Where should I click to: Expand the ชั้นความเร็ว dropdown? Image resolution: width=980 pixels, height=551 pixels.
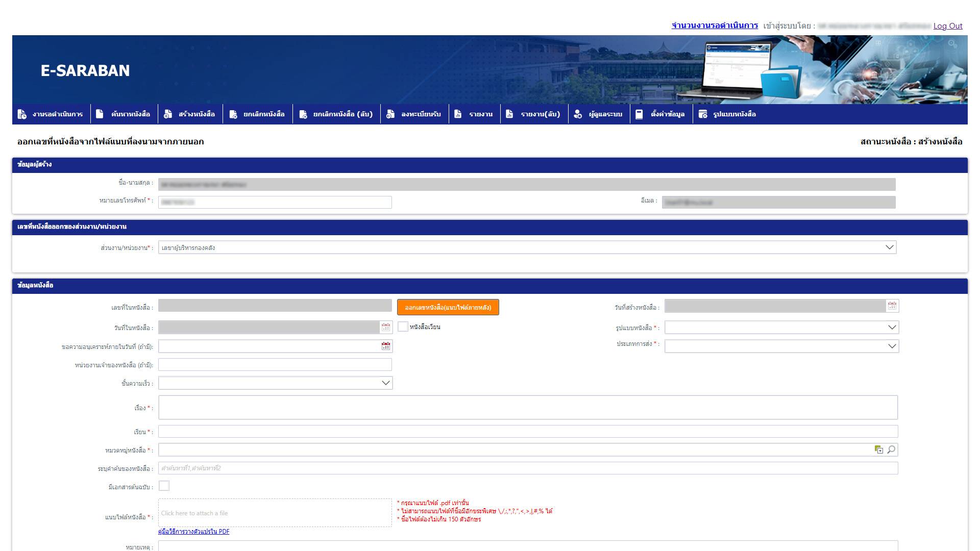click(386, 383)
